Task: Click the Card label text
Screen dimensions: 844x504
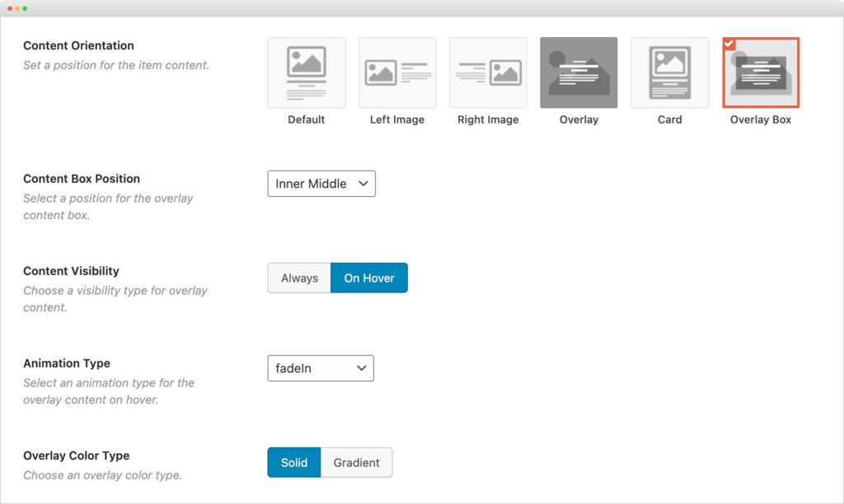Action: (x=669, y=120)
